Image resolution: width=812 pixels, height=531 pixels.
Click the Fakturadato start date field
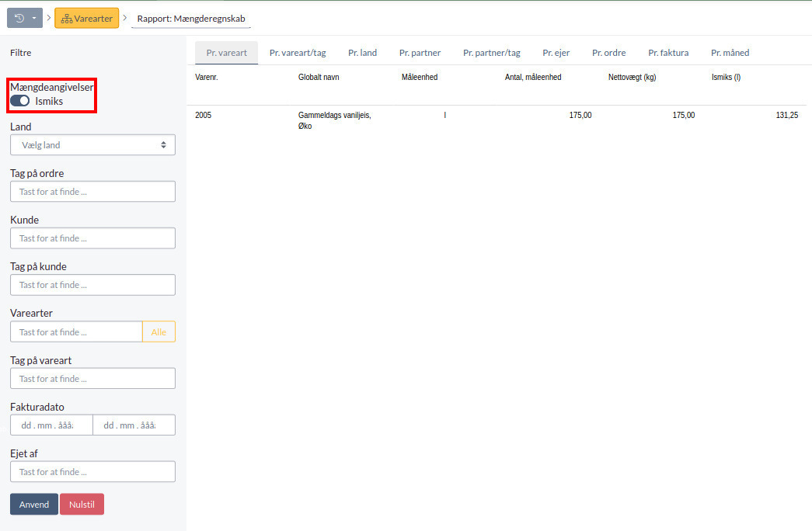click(51, 425)
